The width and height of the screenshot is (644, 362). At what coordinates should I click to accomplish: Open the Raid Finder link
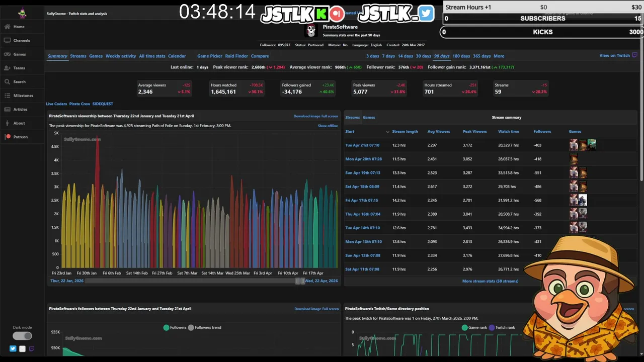tap(236, 56)
